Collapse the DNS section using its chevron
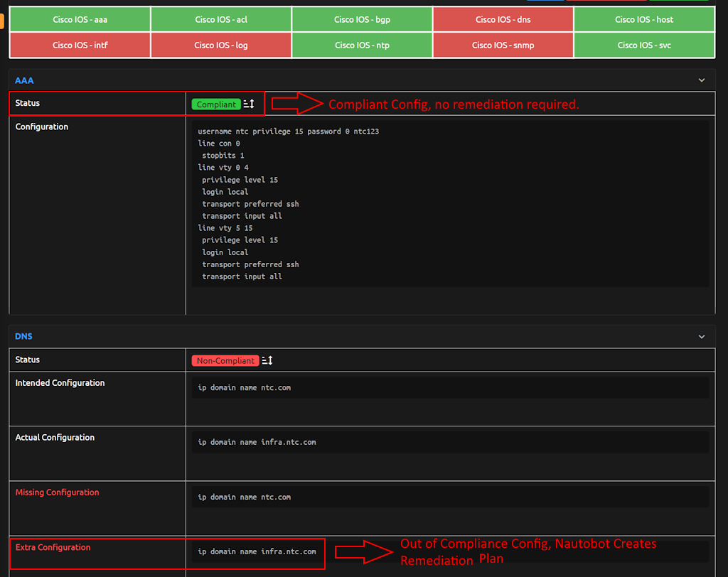 (x=701, y=336)
